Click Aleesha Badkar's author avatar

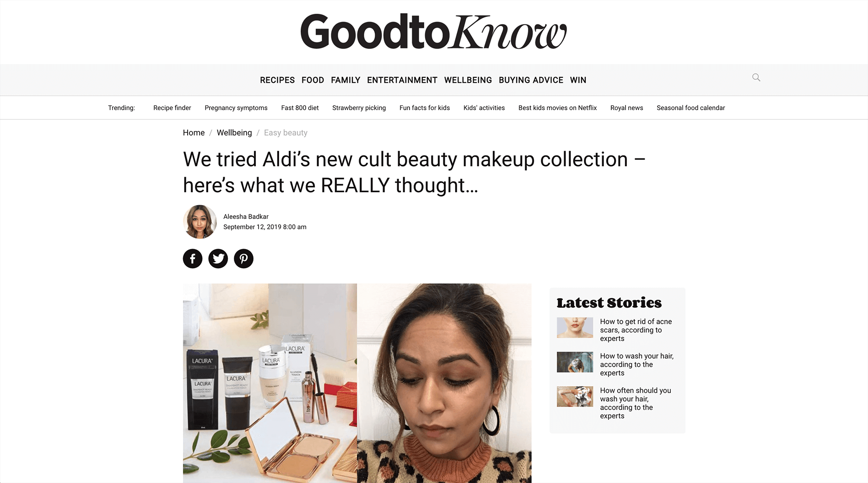pyautogui.click(x=200, y=222)
